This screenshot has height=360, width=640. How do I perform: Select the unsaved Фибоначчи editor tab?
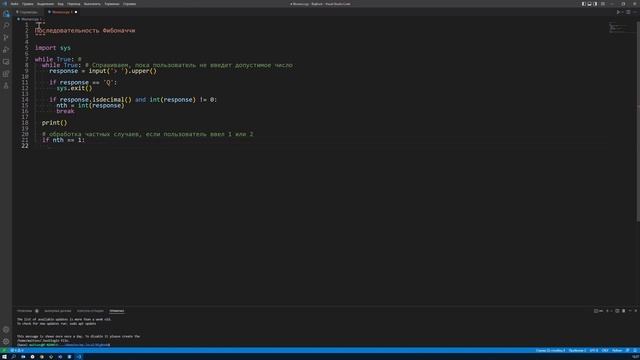click(x=62, y=12)
